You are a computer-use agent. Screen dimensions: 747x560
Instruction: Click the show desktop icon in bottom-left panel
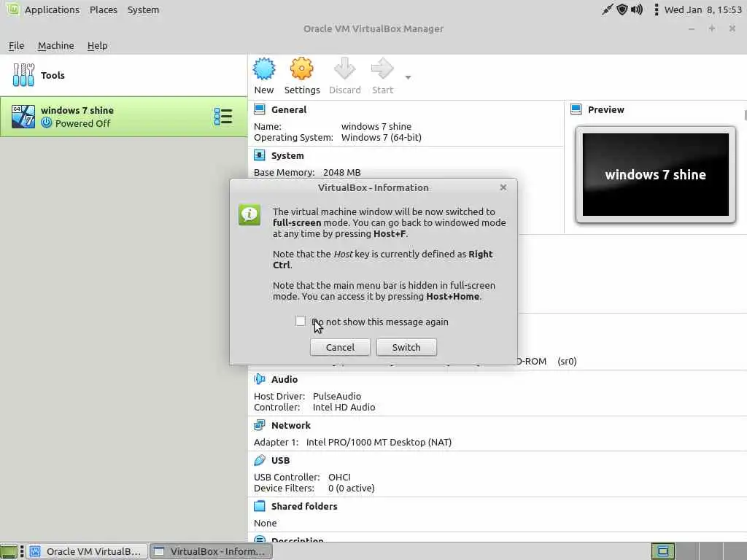pos(9,551)
